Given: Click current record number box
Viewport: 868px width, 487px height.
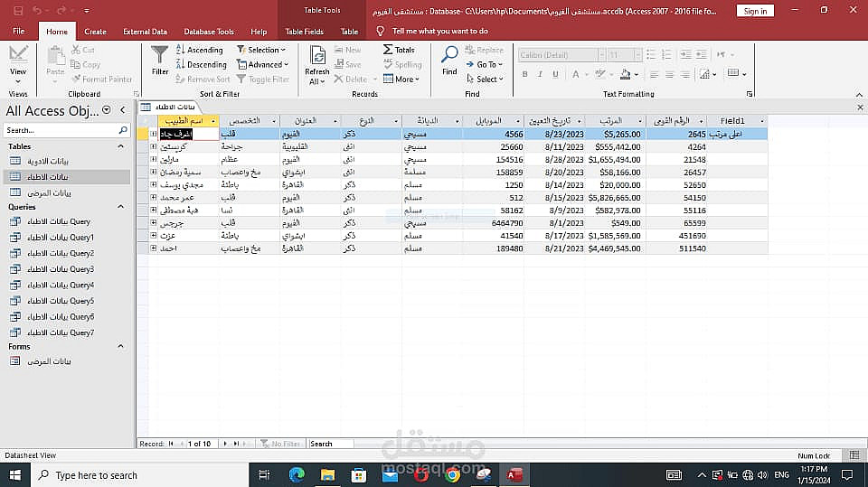Looking at the screenshot, I should coord(200,444).
